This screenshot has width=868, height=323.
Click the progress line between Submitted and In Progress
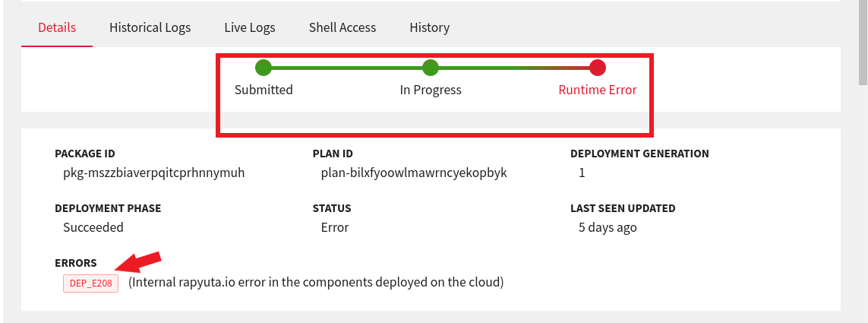tap(346, 68)
